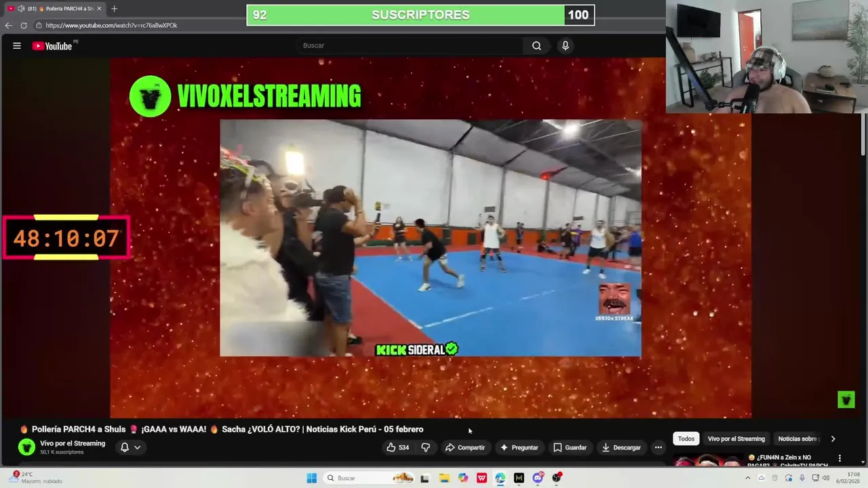
Task: View site info lock icon
Action: 39,25
